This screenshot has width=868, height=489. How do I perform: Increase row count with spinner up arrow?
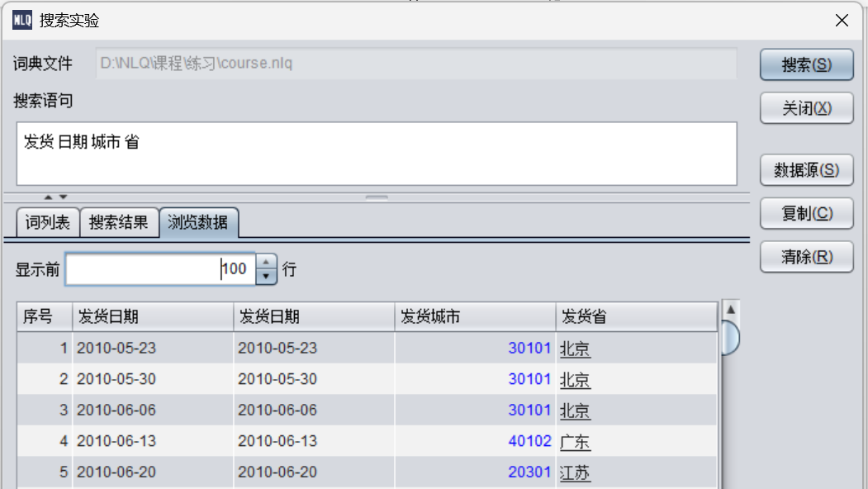pyautogui.click(x=266, y=261)
